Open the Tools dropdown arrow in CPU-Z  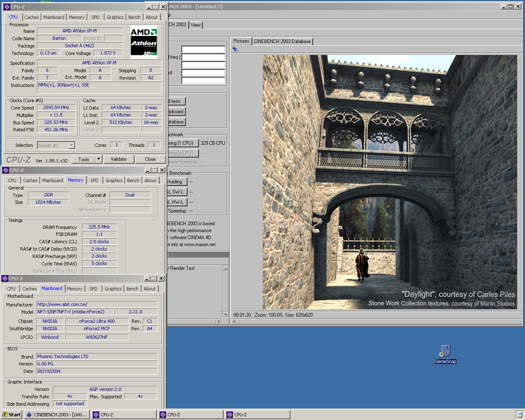[98, 159]
